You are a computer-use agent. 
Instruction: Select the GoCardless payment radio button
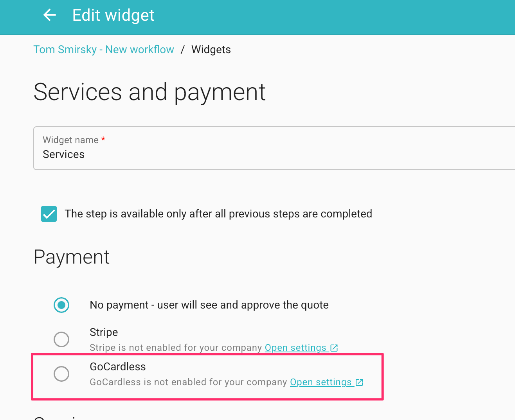61,374
